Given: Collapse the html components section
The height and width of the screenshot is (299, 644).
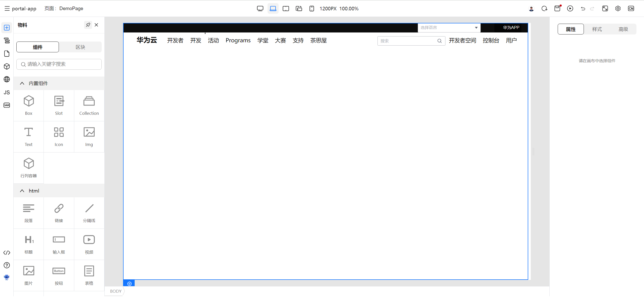Looking at the screenshot, I should 22,191.
